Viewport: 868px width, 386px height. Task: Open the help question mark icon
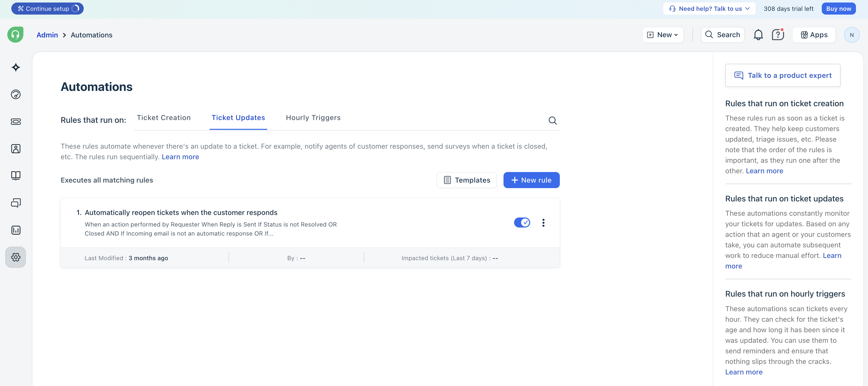[777, 35]
